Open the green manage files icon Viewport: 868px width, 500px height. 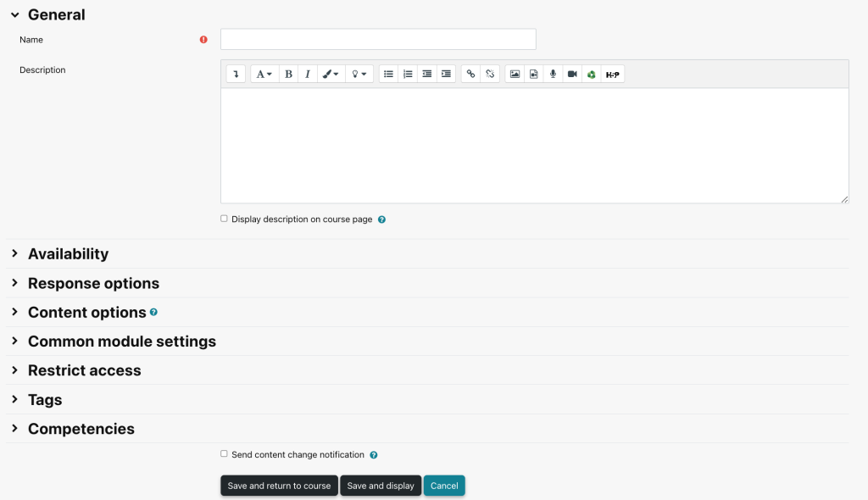591,75
